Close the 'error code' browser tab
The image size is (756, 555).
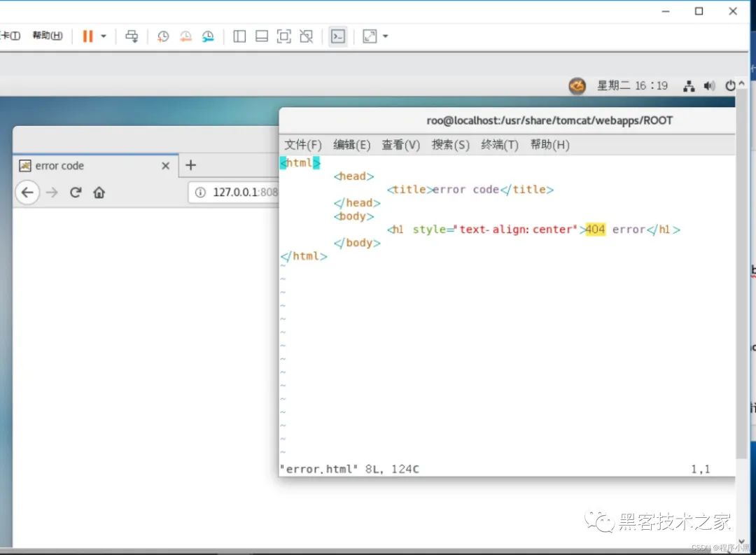[x=165, y=166]
